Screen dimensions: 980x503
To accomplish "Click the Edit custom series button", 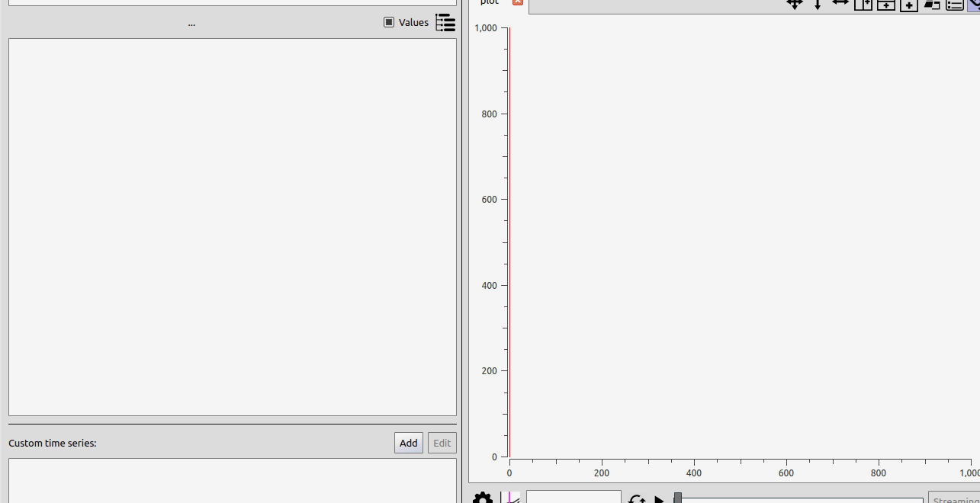I will (442, 443).
